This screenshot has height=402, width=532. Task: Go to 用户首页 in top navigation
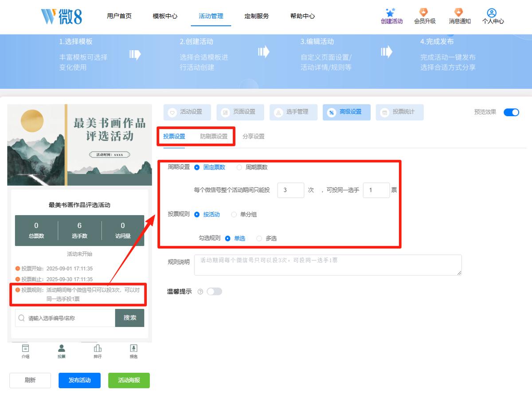(x=119, y=16)
